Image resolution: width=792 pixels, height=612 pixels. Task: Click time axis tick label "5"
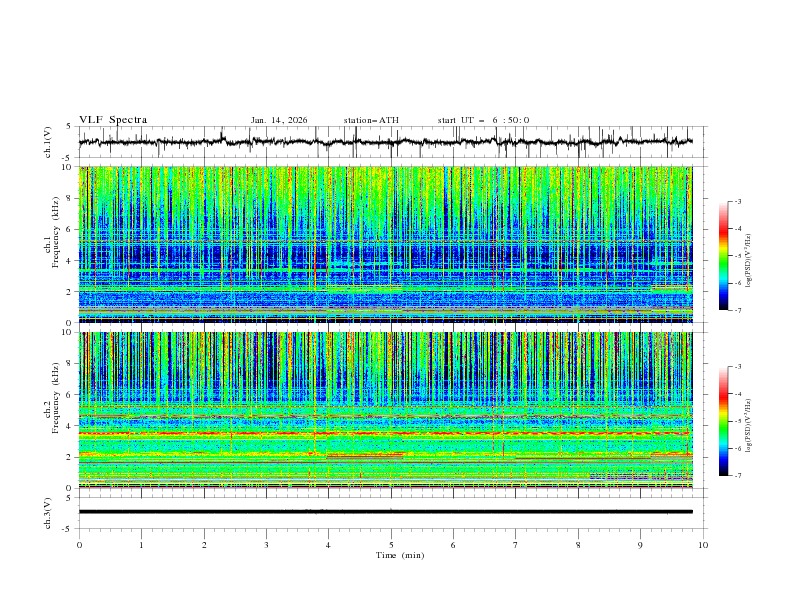[x=391, y=545]
